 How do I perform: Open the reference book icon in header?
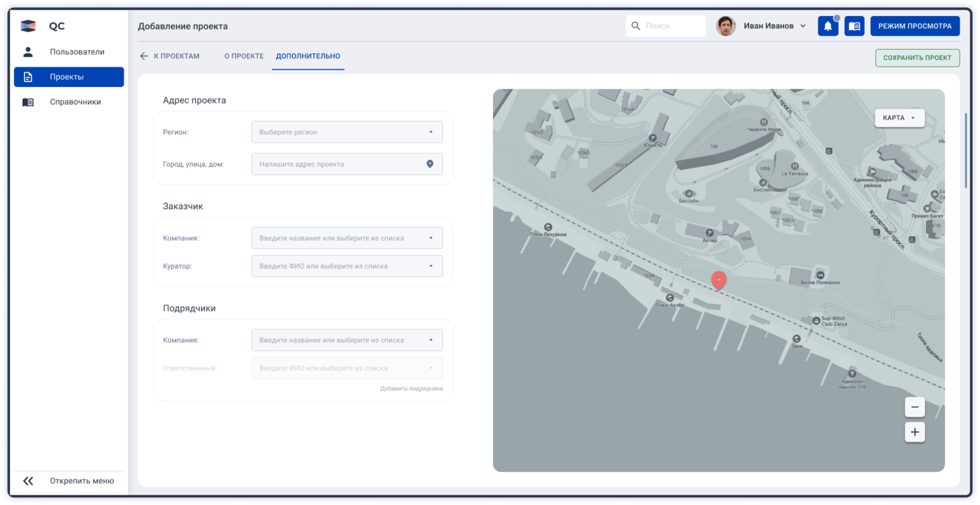coord(853,26)
